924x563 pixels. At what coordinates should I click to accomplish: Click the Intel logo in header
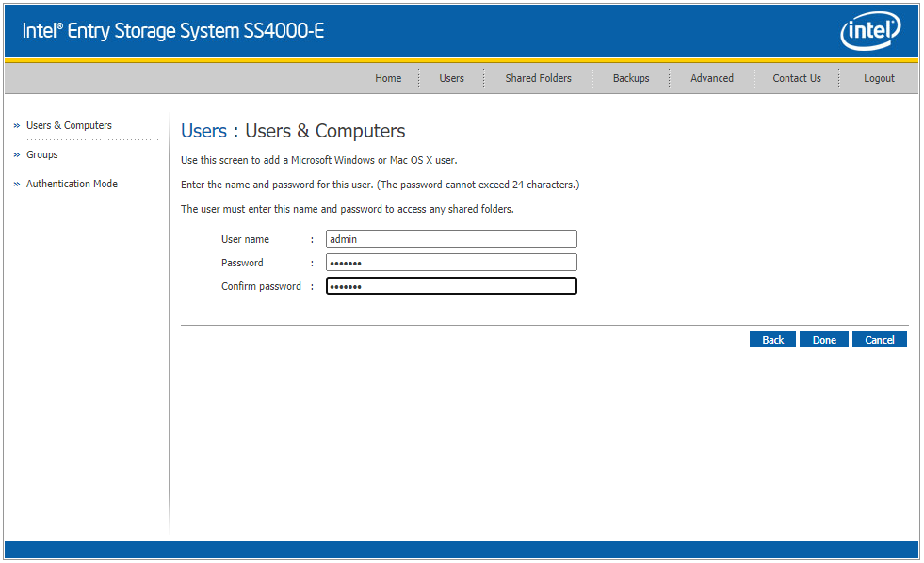(870, 31)
